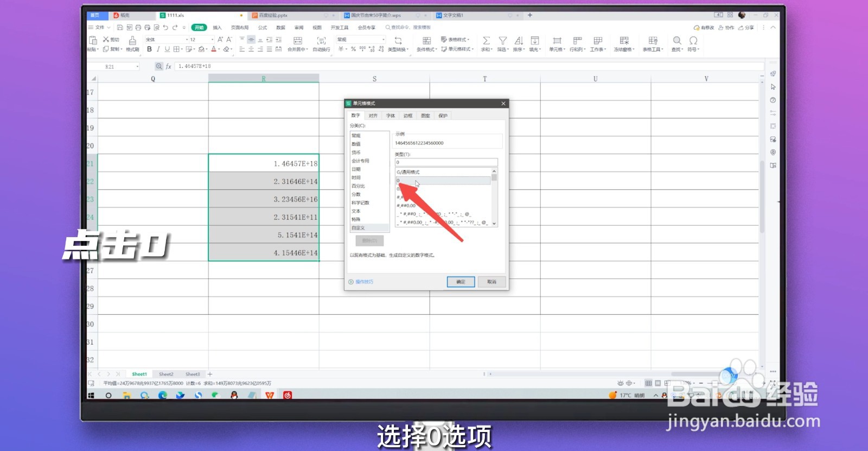Click the Fill down icon
This screenshot has height=451, width=868.
(534, 41)
